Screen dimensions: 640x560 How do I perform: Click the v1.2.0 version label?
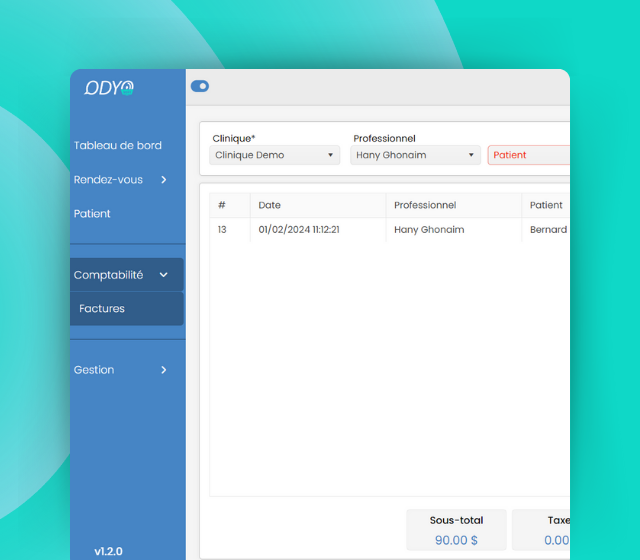(109, 551)
